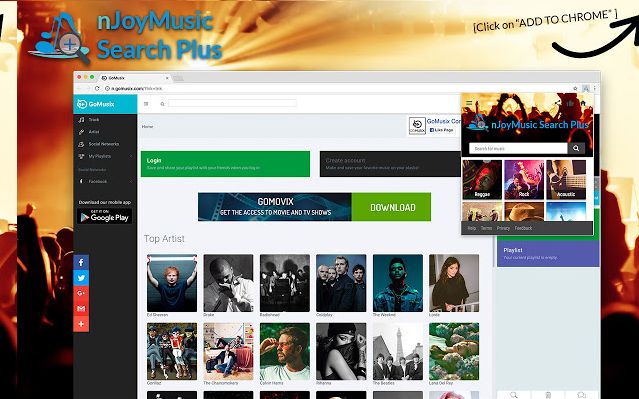The width and height of the screenshot is (639, 399).
Task: Click the plus more-sharing floating button
Action: click(x=81, y=324)
